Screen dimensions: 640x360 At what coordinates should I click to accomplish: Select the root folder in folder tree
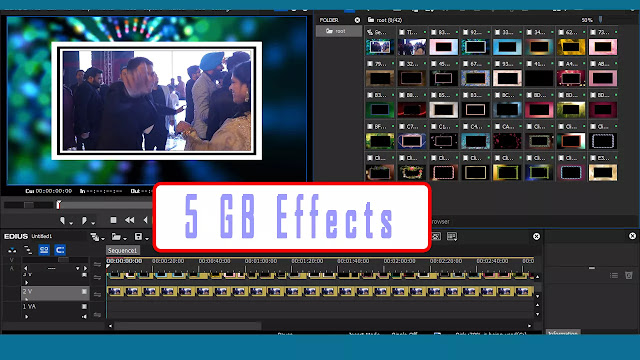tap(339, 31)
